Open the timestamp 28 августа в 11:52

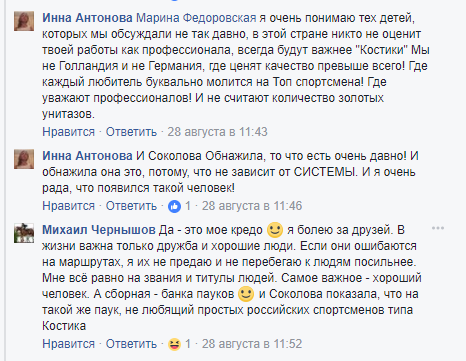[252, 344]
